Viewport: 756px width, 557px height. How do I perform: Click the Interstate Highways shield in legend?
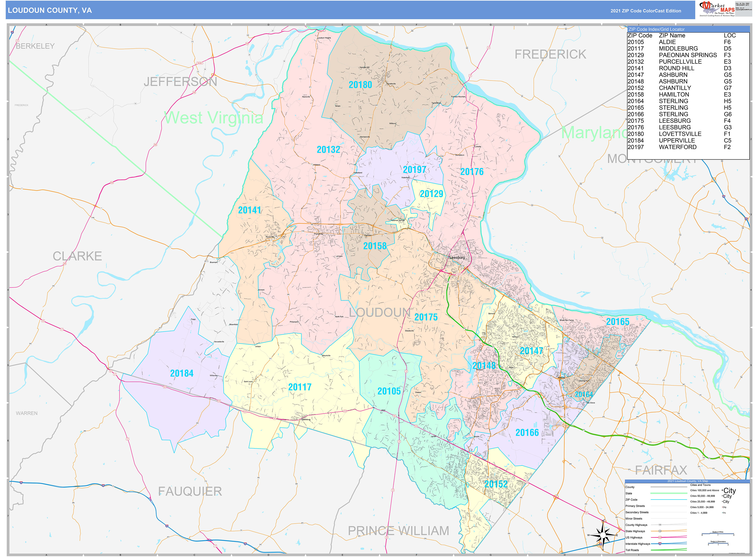click(660, 544)
